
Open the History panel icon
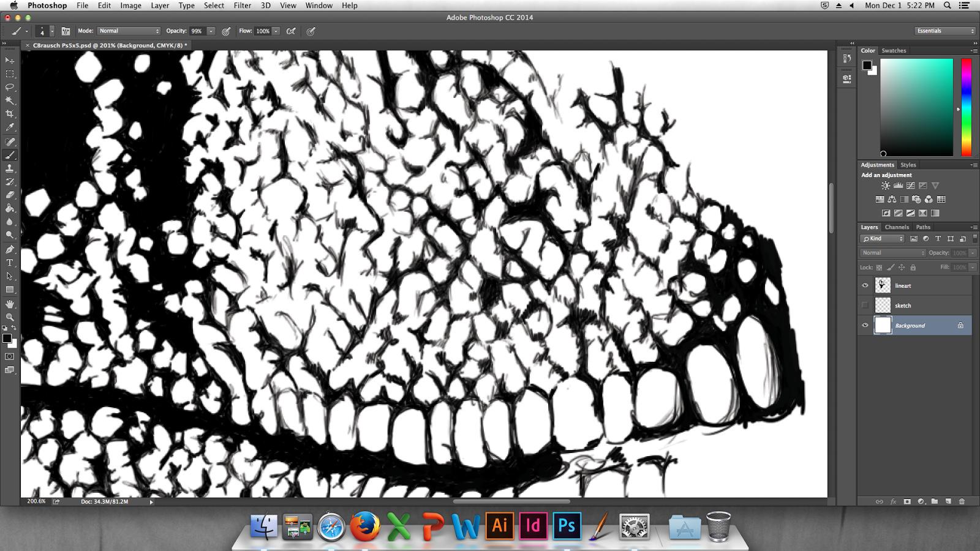[x=847, y=58]
